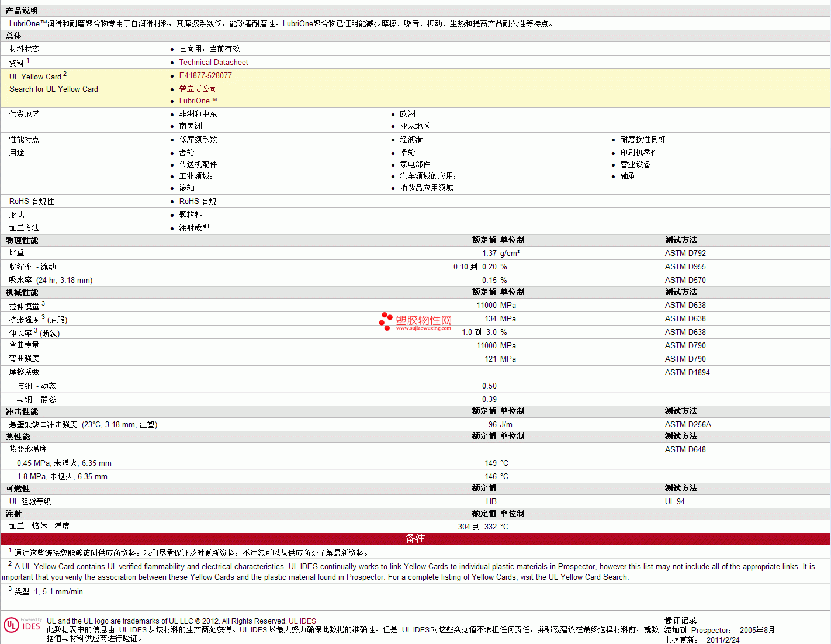
Task: Select the RoHS 合规性 row label
Action: coord(32,201)
